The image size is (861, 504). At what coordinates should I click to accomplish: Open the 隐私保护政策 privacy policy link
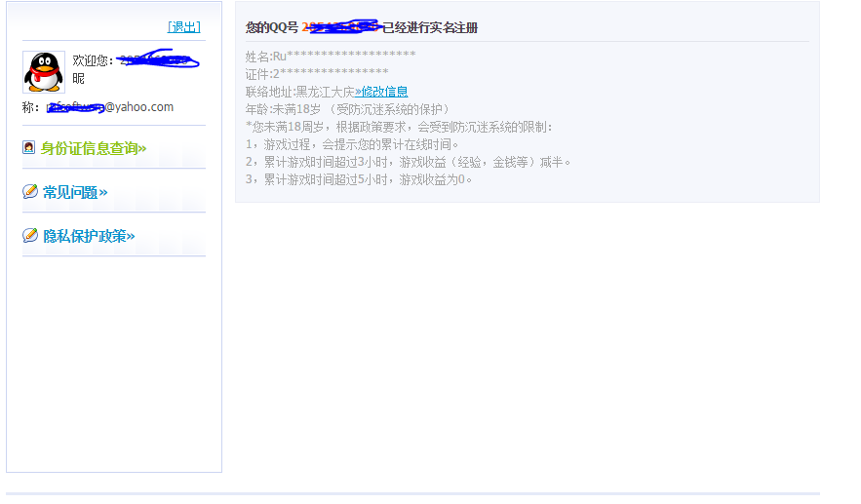point(89,236)
